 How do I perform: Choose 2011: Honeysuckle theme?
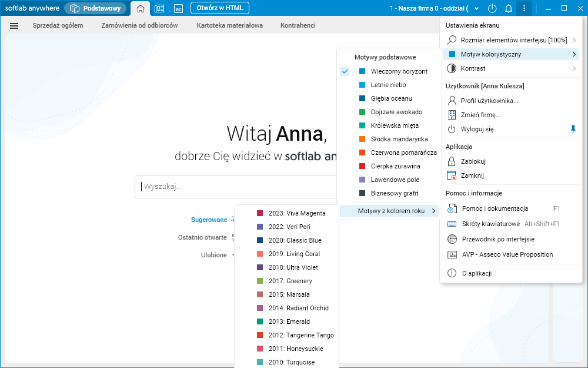[x=287, y=349]
